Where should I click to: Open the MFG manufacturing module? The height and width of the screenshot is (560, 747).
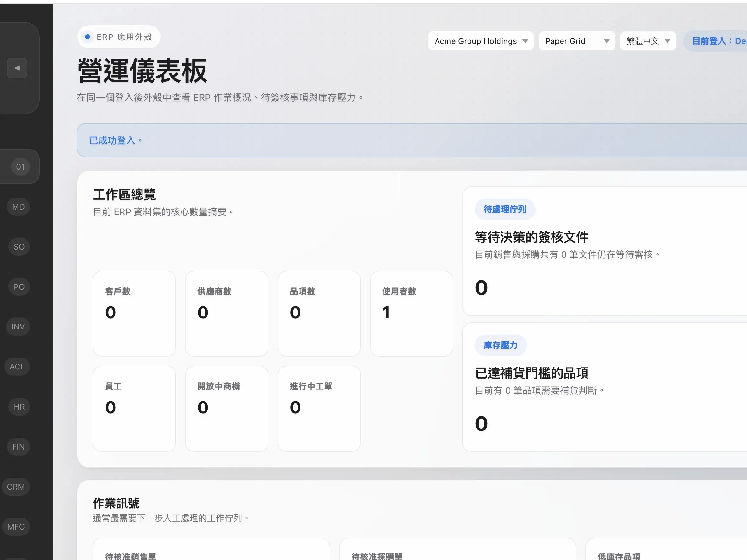(x=16, y=526)
